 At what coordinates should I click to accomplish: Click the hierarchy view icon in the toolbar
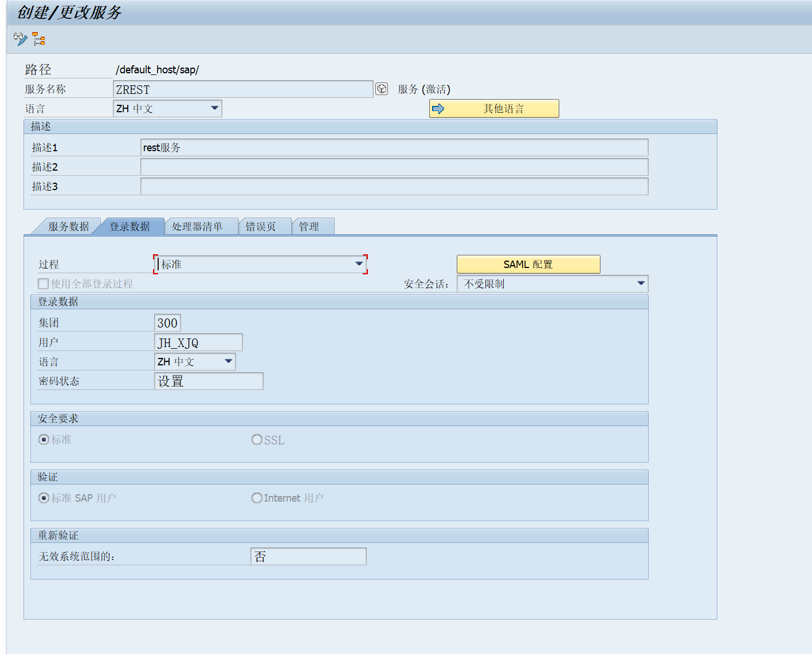click(38, 38)
